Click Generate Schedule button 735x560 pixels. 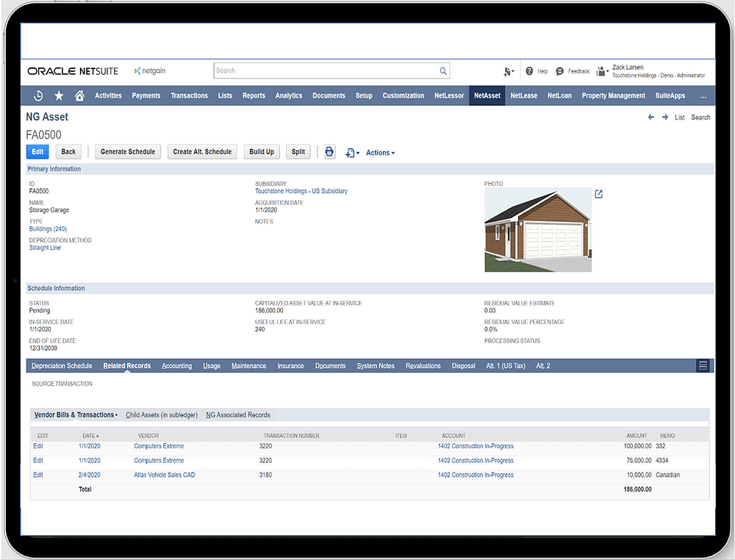[x=127, y=152]
